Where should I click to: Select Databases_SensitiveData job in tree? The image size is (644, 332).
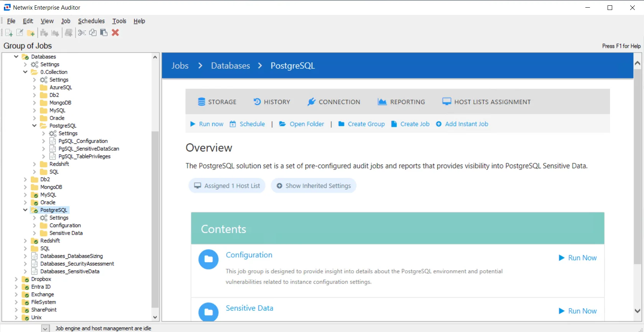70,271
